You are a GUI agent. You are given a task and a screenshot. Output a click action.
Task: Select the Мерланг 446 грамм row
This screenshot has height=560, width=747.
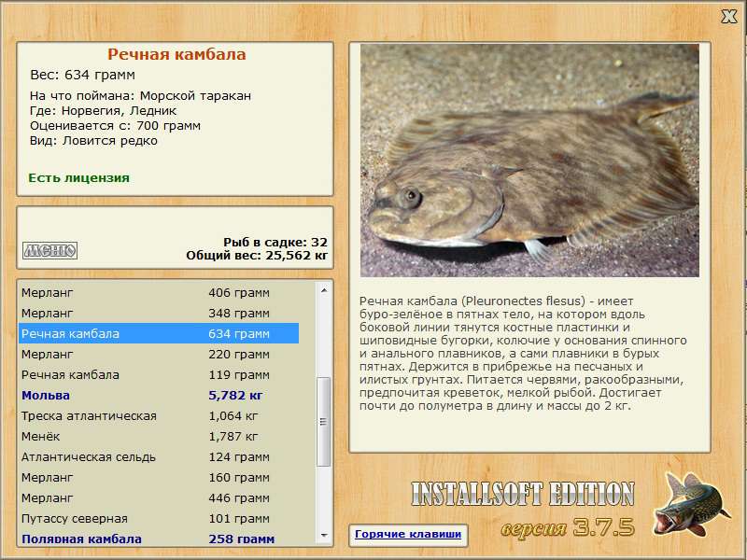tap(159, 497)
